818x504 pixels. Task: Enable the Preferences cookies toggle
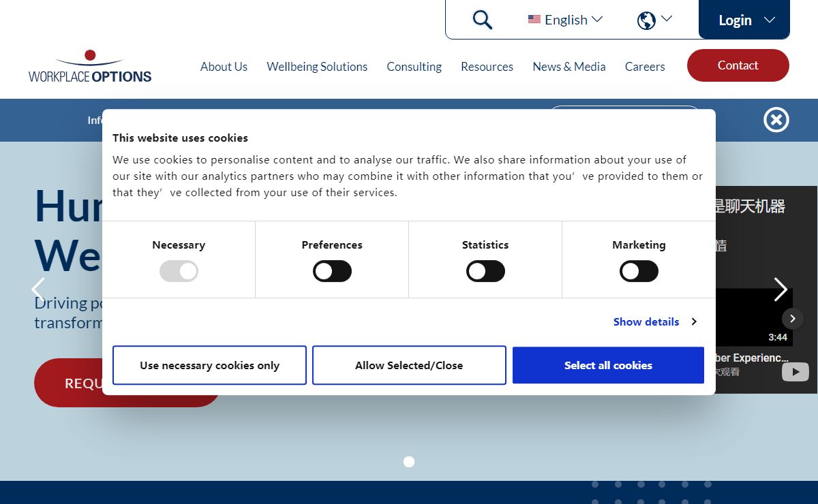[x=332, y=272]
